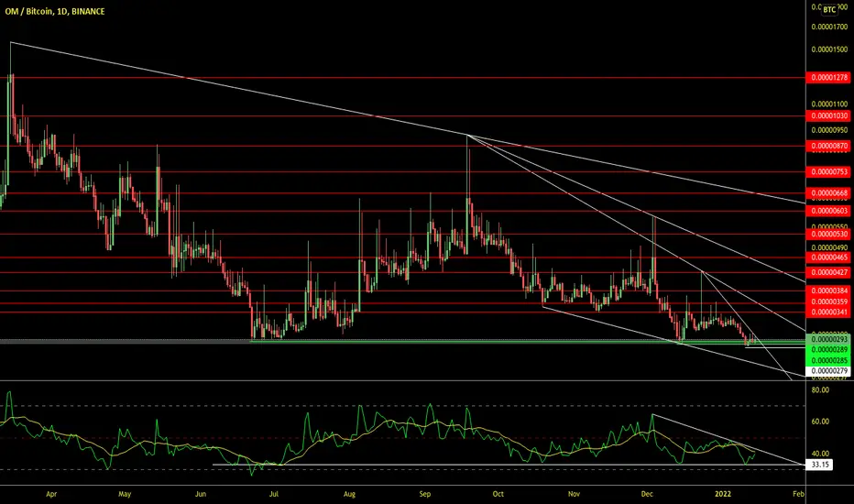Select the 0.00000279 white price label

pyautogui.click(x=827, y=372)
